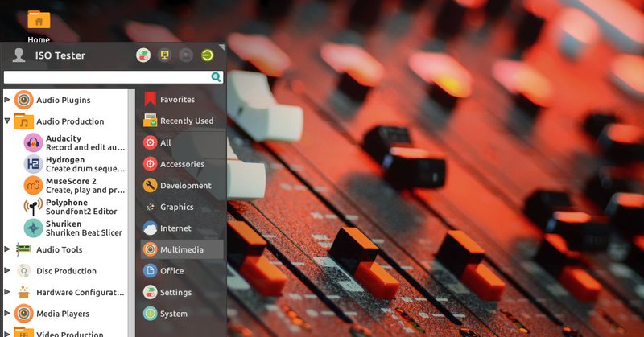Screen dimensions: 644x337
Task: Click the "Media Players" label text
Action: click(63, 314)
